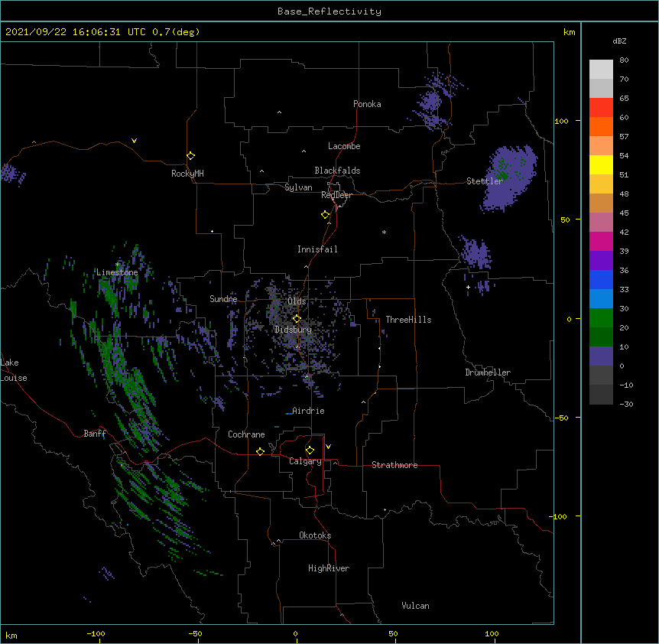The height and width of the screenshot is (644, 659).
Task: Click the yellow radar site marker near Olds
Action: pyautogui.click(x=297, y=319)
